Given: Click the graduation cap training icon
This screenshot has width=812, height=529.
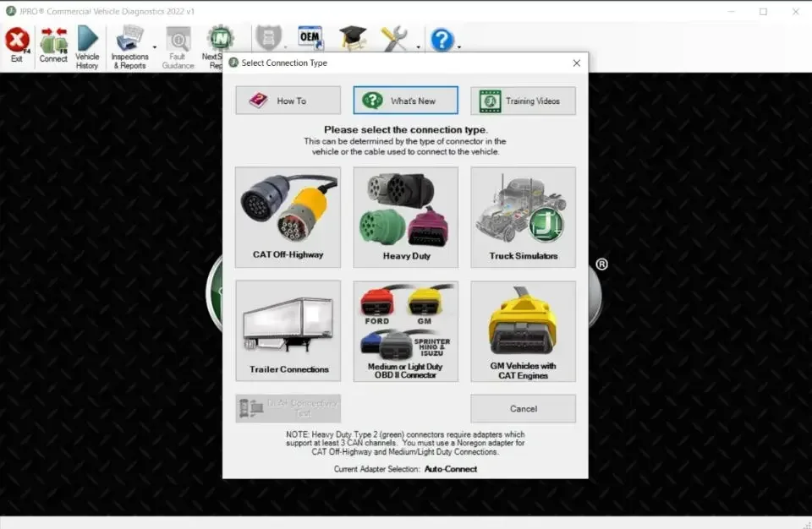Looking at the screenshot, I should click(352, 38).
